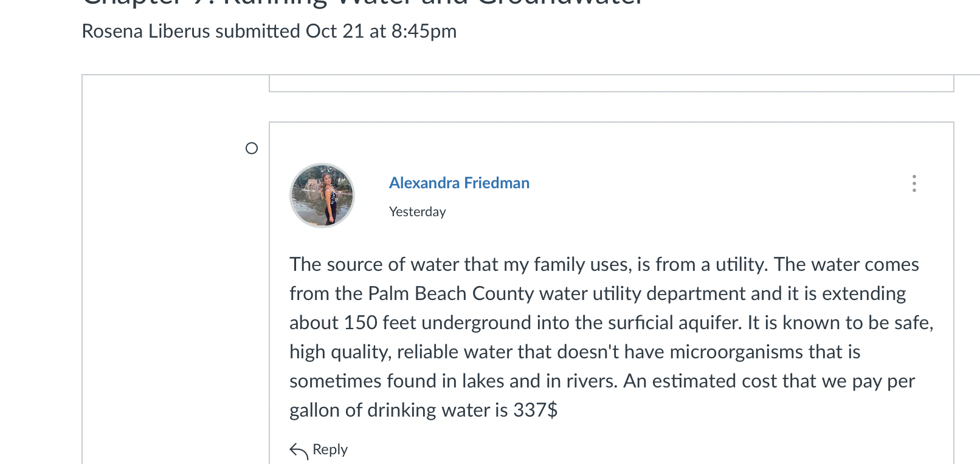Click the "337$" cost figure
Viewport: 980px width, 464px height.
pyautogui.click(x=536, y=410)
